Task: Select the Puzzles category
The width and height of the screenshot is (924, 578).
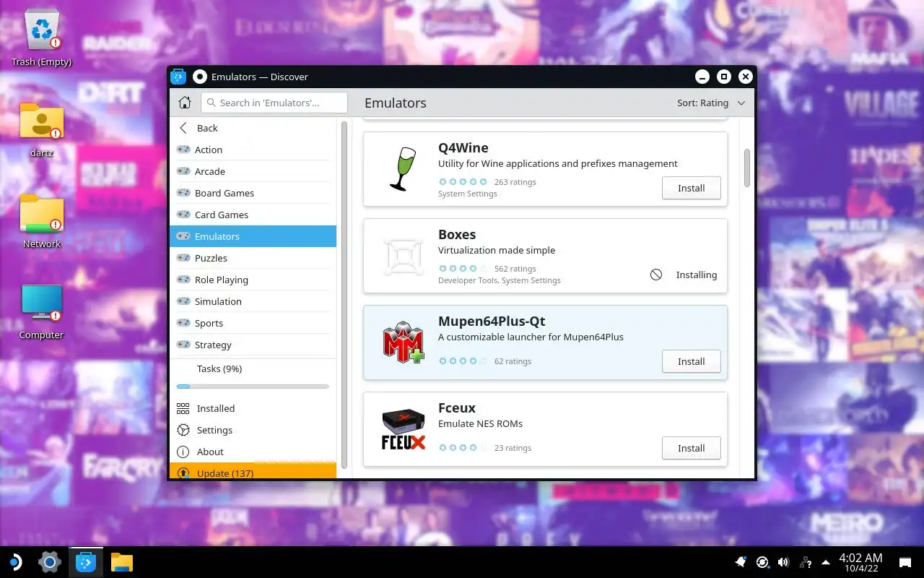Action: tap(253, 258)
